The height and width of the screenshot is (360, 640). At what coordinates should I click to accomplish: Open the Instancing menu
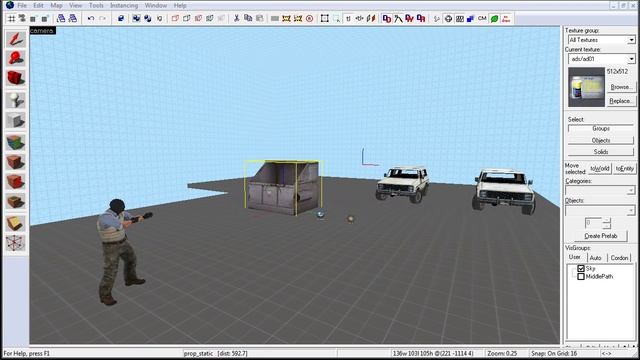(124, 6)
